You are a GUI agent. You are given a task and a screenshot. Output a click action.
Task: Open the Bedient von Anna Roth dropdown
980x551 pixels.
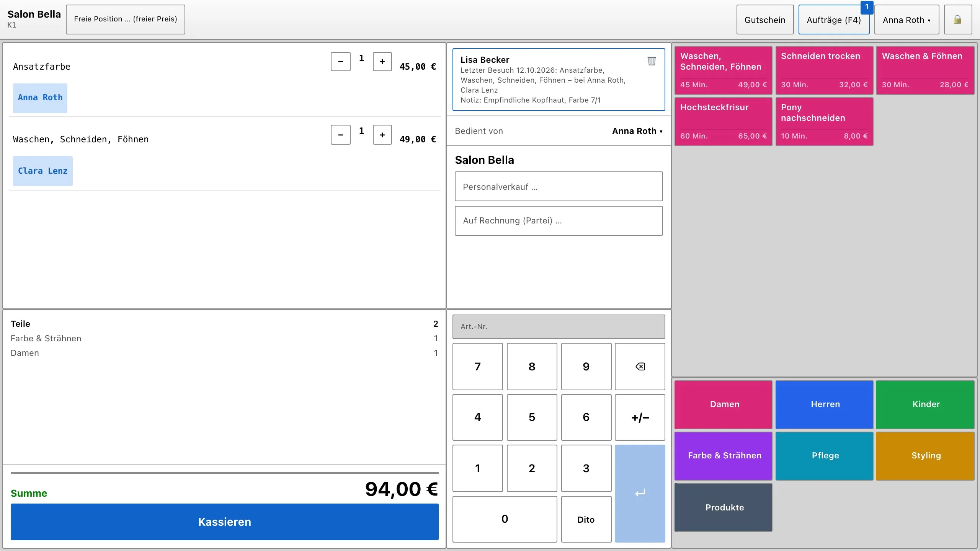click(x=637, y=131)
